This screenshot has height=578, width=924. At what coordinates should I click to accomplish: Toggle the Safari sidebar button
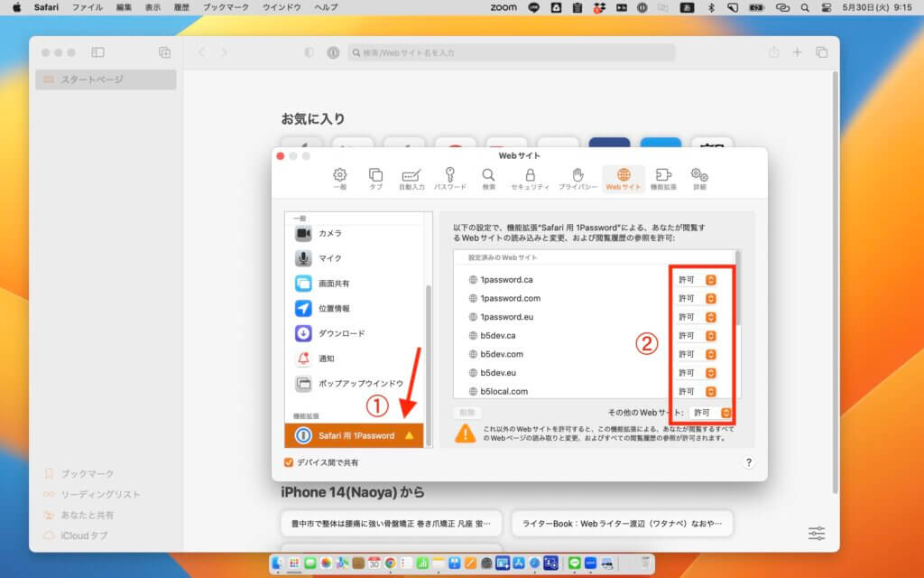97,52
